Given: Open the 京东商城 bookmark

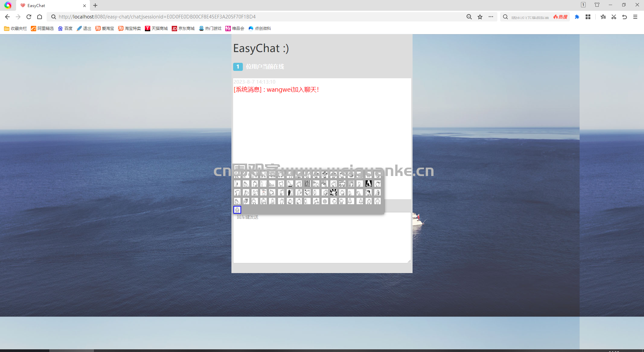Looking at the screenshot, I should click(x=183, y=29).
